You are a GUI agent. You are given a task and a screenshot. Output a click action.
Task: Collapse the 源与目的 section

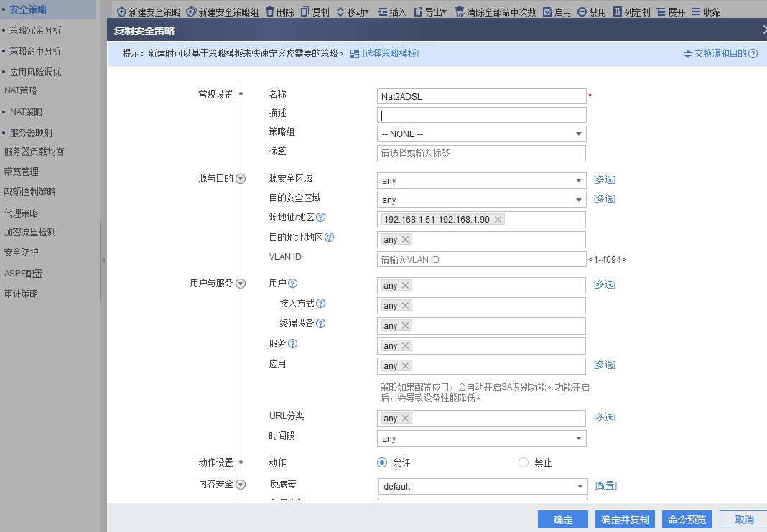[241, 179]
